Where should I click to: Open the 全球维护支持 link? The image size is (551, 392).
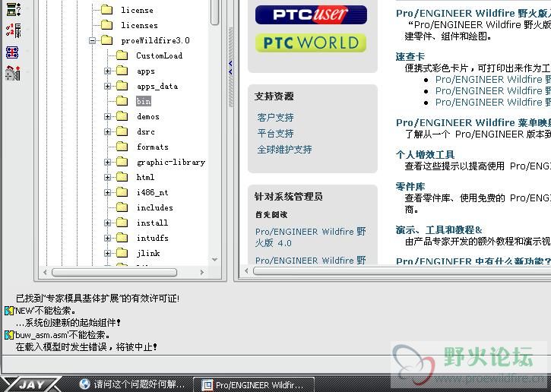click(284, 150)
